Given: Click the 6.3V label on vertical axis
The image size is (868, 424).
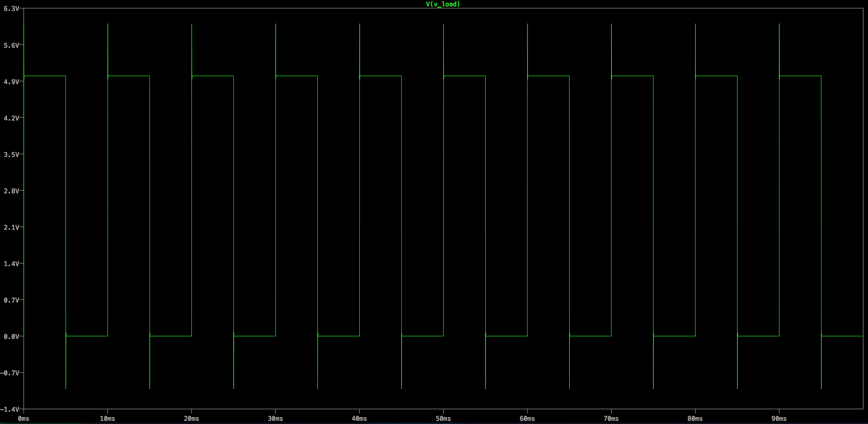Looking at the screenshot, I should tap(11, 9).
